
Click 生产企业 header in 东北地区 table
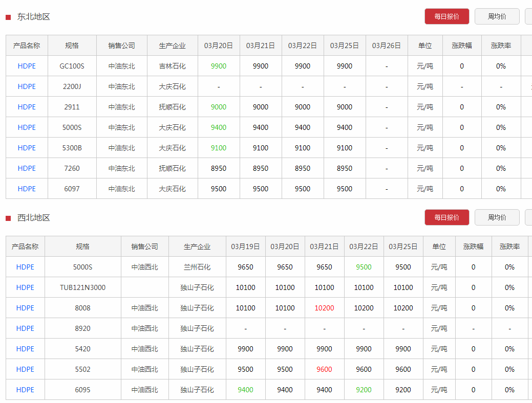tap(173, 46)
